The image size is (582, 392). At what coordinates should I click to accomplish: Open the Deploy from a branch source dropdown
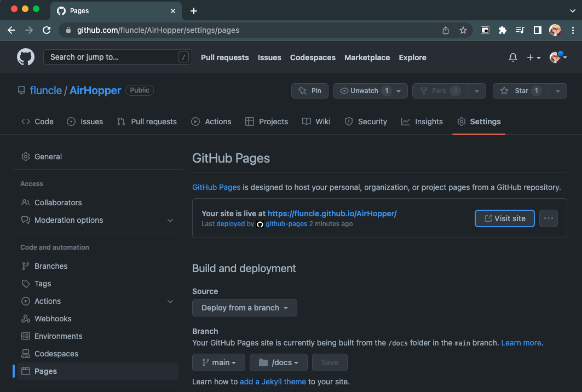(244, 308)
